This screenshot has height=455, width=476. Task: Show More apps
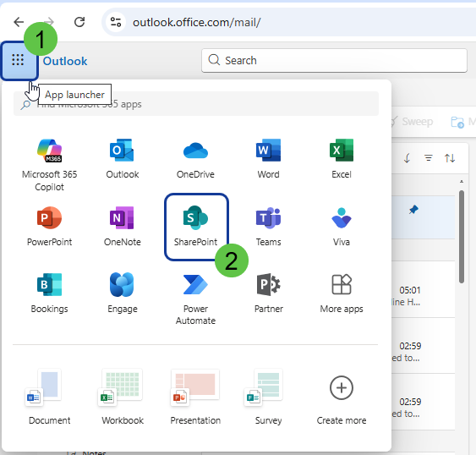(342, 293)
